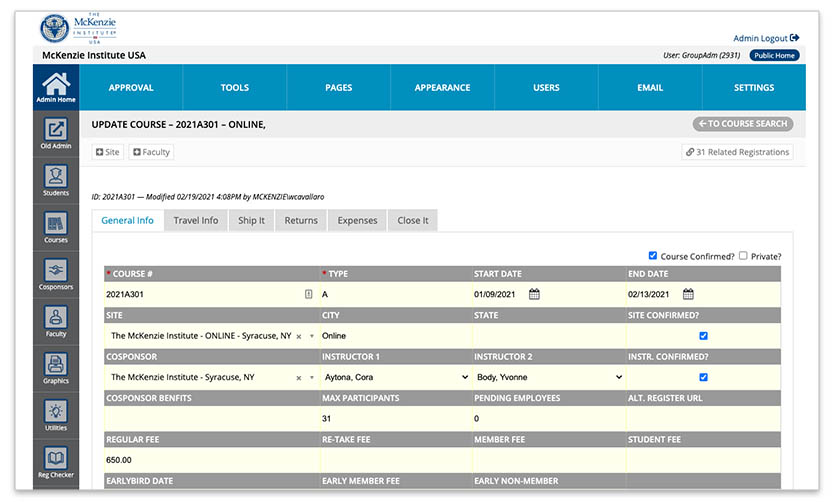This screenshot has height=502, width=836.
Task: Open Instructor 2 dropdown
Action: [549, 377]
